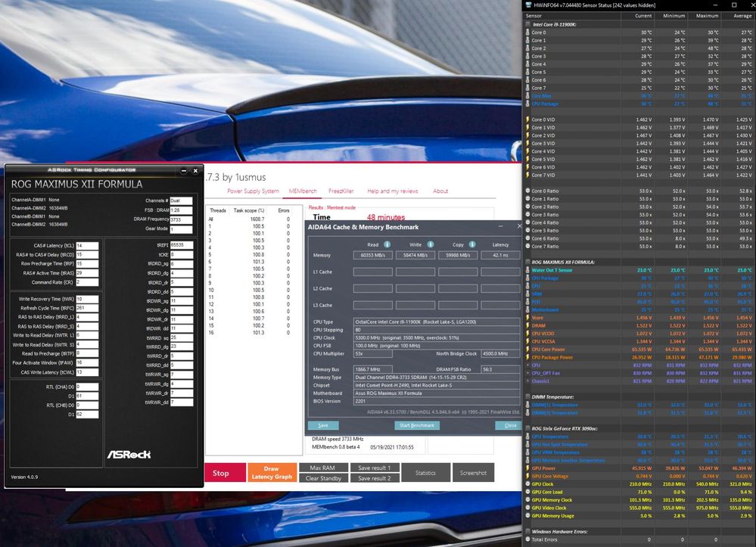Click the lightning icon beside Core 4 VID

point(527,151)
